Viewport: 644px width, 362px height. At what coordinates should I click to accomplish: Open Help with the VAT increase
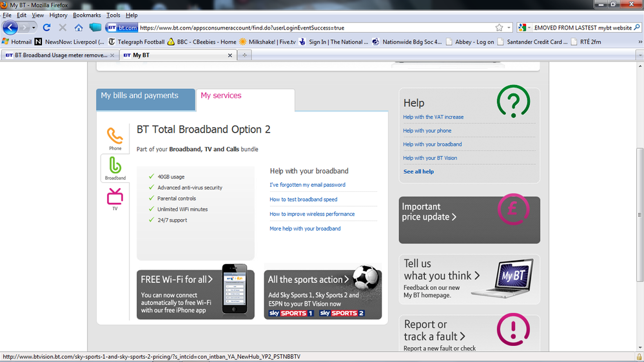(x=433, y=117)
